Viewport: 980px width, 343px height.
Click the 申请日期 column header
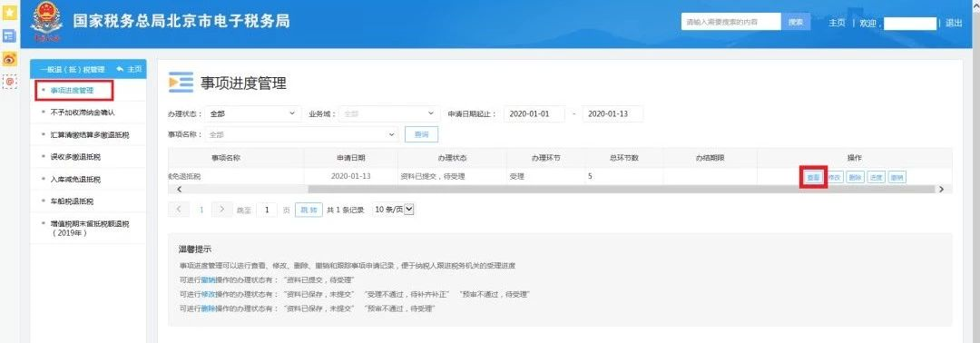(350, 158)
